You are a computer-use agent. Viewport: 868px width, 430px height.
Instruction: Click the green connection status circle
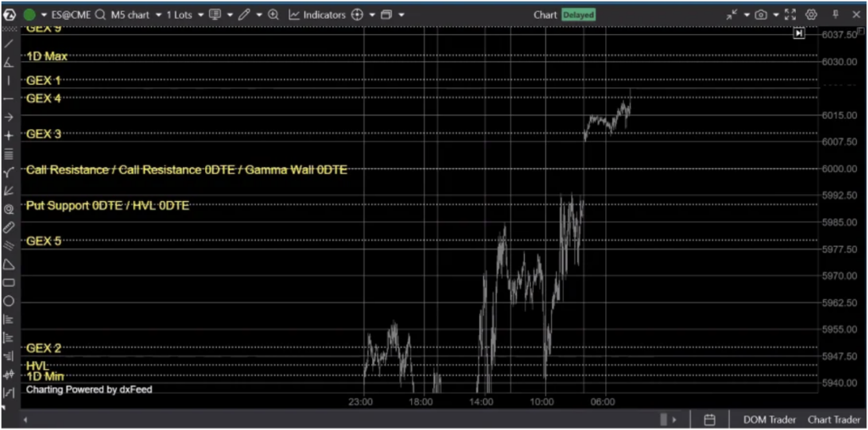pyautogui.click(x=30, y=15)
